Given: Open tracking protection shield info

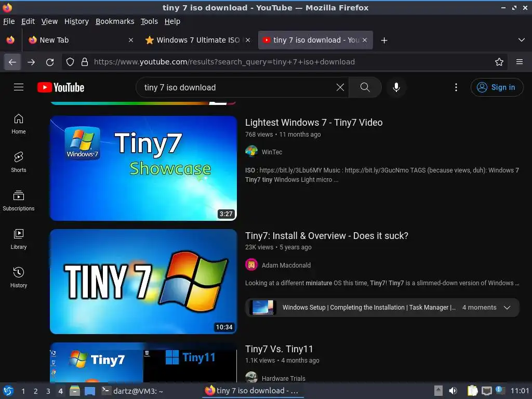Looking at the screenshot, I should (70, 62).
